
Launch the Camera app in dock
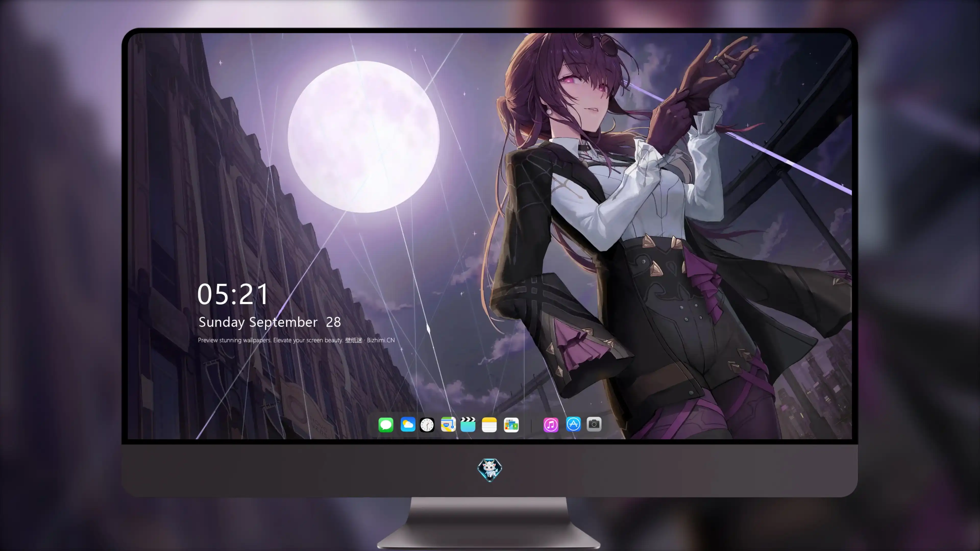pyautogui.click(x=594, y=424)
